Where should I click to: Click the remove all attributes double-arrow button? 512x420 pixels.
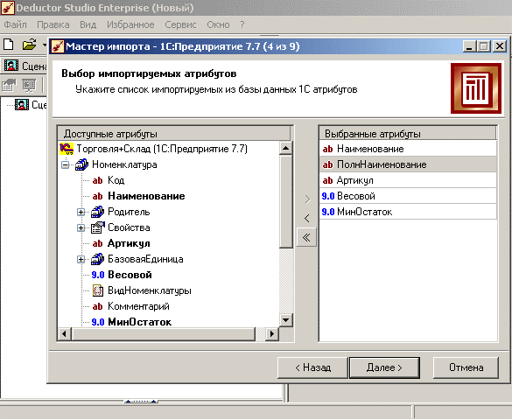[x=306, y=237]
